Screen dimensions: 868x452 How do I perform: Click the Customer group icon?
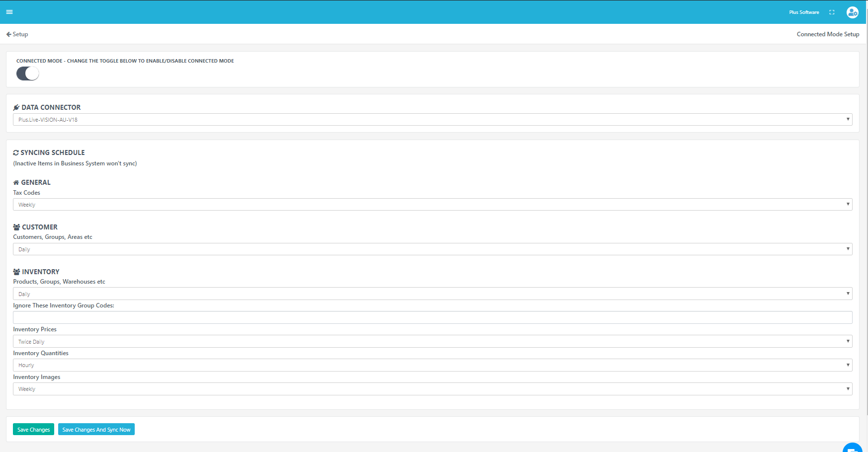16,227
